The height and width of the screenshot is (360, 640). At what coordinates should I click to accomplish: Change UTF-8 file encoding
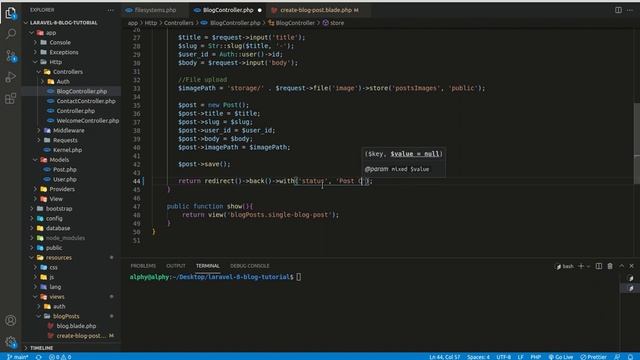[504, 357]
